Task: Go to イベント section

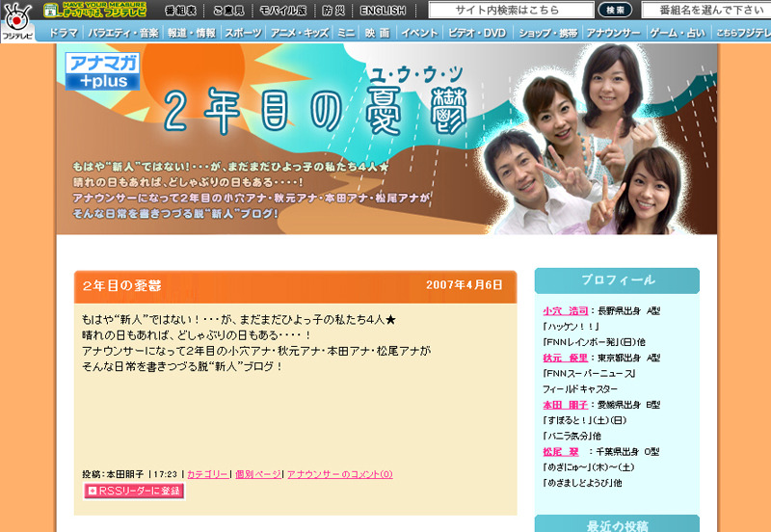Action: (419, 33)
